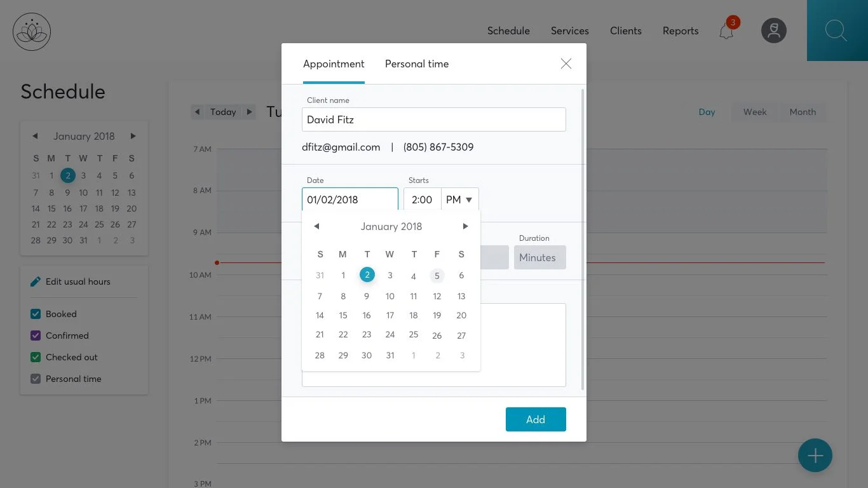Switch to the Appointment tab

334,64
